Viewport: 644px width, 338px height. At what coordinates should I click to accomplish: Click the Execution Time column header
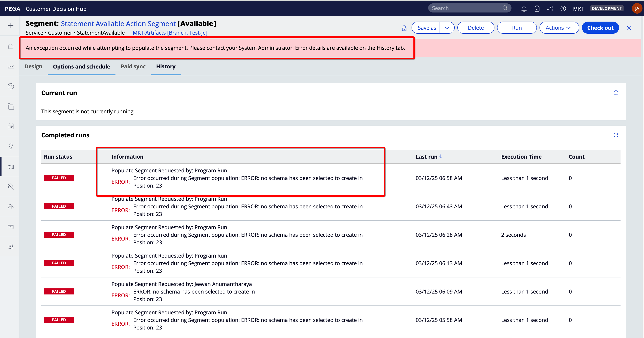(x=521, y=157)
